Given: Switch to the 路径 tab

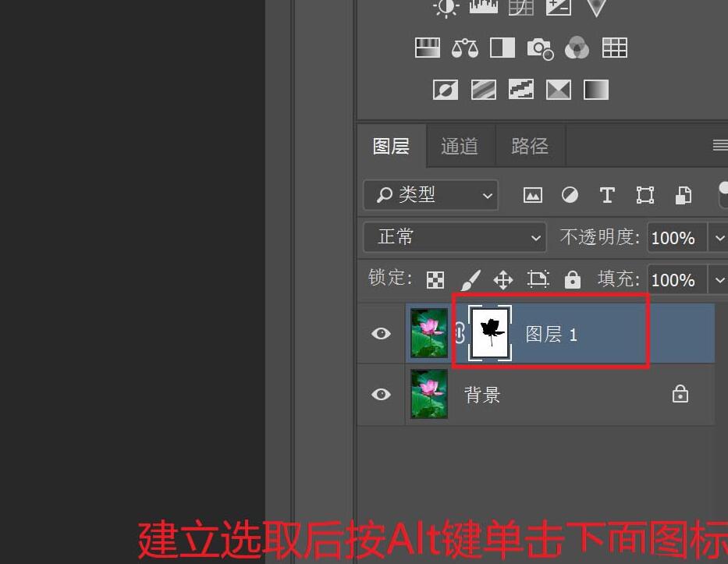Looking at the screenshot, I should click(x=530, y=146).
